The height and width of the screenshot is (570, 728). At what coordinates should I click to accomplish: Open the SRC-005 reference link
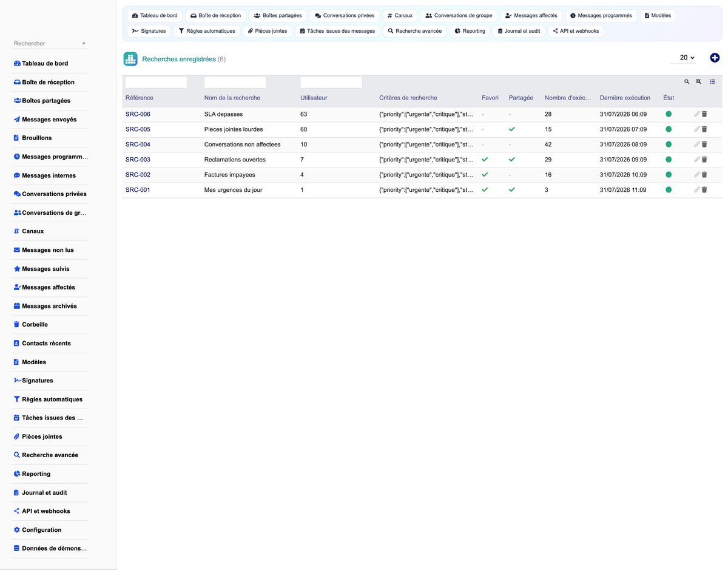coord(138,129)
